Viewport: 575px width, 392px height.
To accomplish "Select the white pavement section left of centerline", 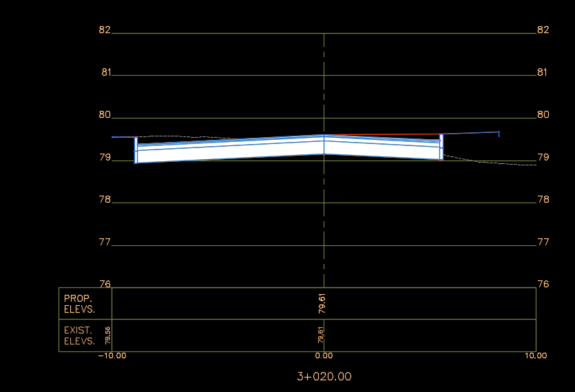I will (x=231, y=153).
